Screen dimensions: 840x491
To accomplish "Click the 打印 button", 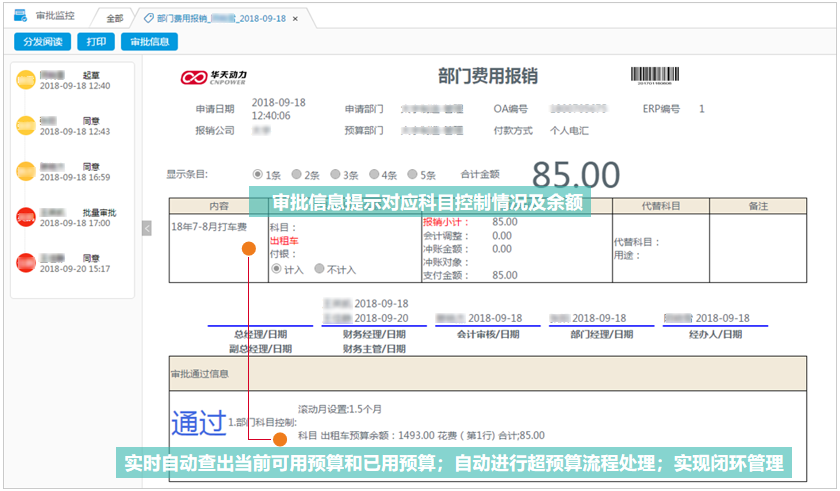I will (x=96, y=42).
